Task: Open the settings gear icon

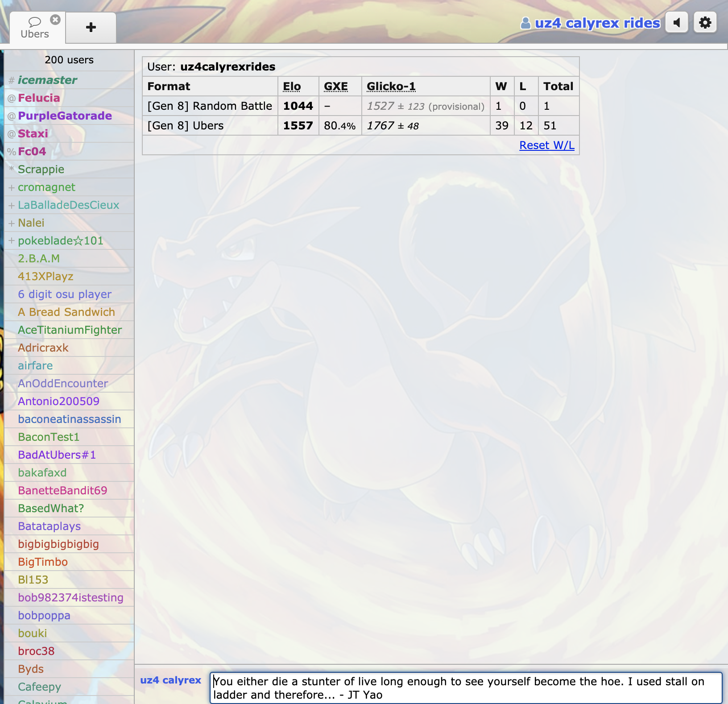Action: tap(705, 23)
